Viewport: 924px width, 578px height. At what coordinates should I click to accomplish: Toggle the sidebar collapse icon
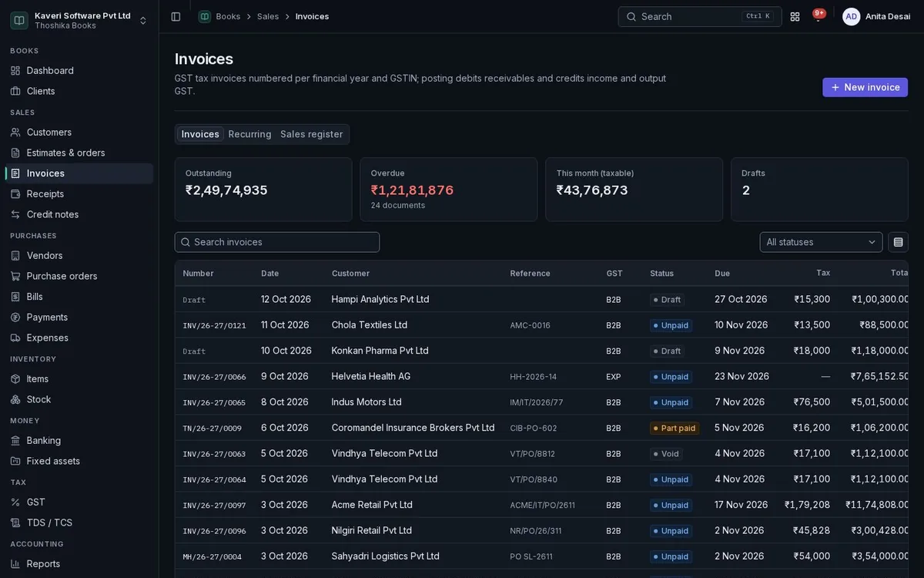pos(176,16)
